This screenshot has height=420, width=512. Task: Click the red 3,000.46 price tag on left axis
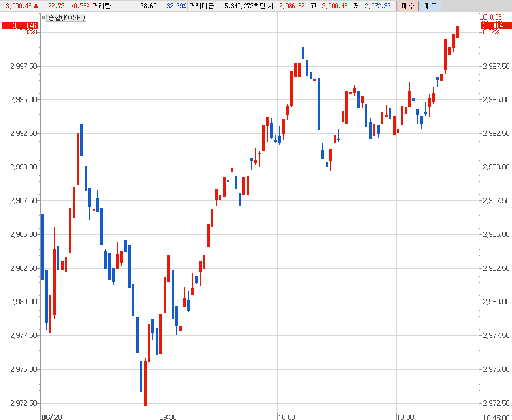tap(19, 25)
